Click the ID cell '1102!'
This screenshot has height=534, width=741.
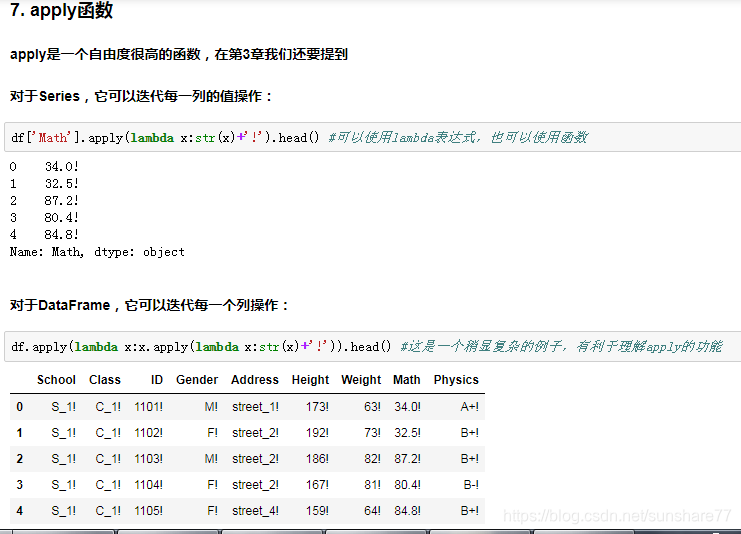148,433
